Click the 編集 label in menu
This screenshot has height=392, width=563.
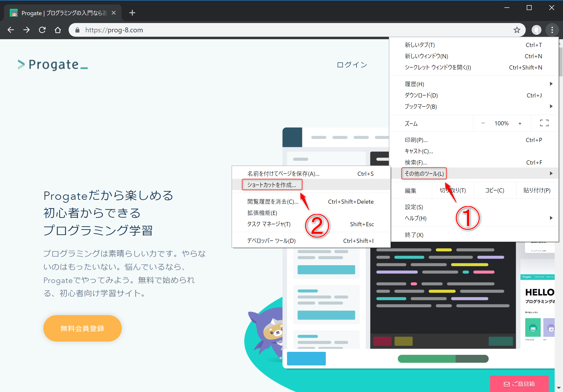tap(410, 190)
